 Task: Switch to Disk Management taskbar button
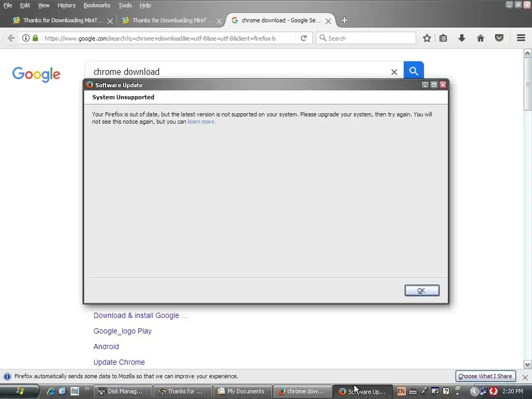click(x=123, y=391)
